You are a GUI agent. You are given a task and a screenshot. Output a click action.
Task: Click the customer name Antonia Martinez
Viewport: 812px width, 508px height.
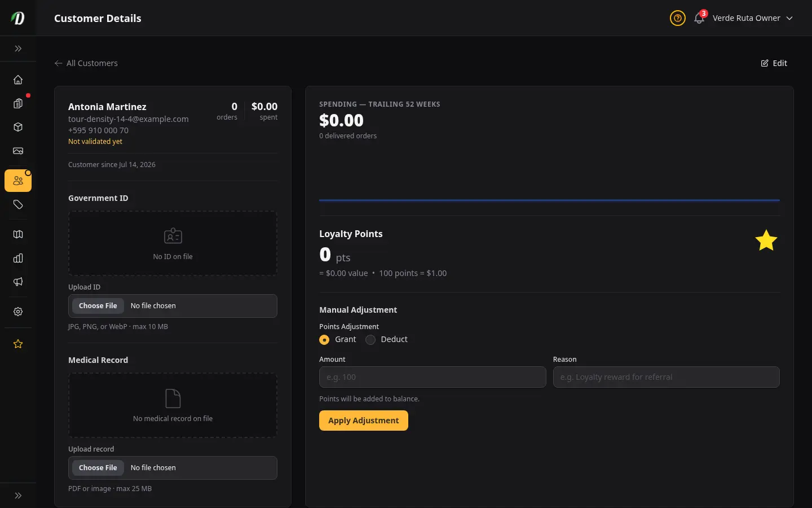tap(107, 107)
